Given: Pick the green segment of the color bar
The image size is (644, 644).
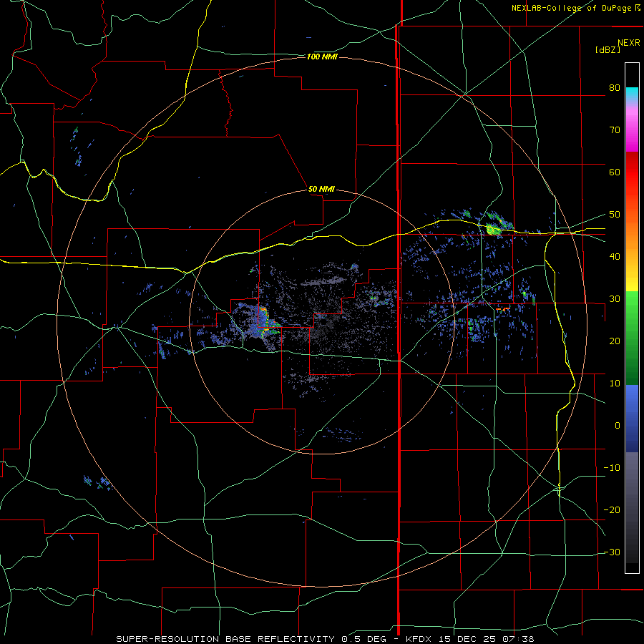Looking at the screenshot, I should pos(632,338).
